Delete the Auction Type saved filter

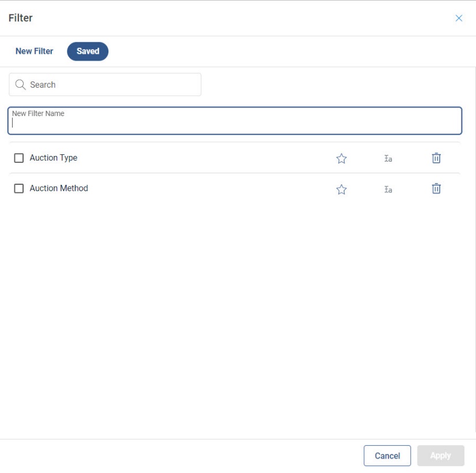(x=436, y=158)
